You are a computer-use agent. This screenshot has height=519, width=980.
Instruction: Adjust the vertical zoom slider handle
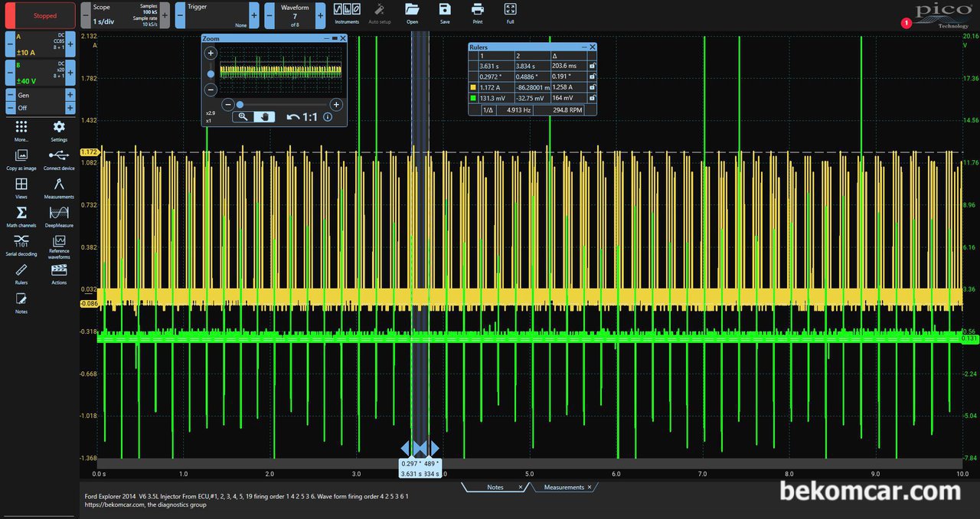click(211, 74)
